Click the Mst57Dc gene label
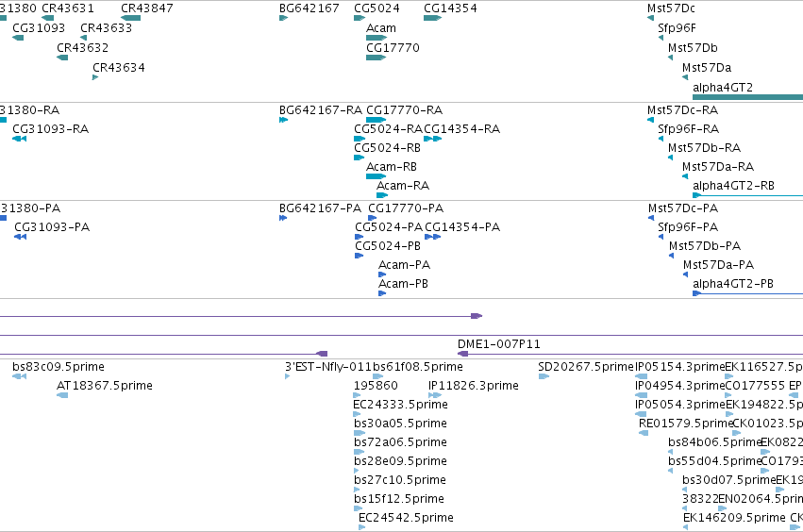803x532 pixels. (x=671, y=8)
